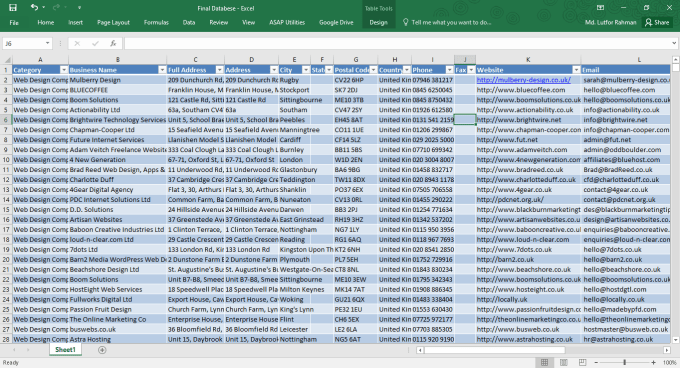The width and height of the screenshot is (680, 368).
Task: Click the Select All corner triangle
Action: point(7,60)
